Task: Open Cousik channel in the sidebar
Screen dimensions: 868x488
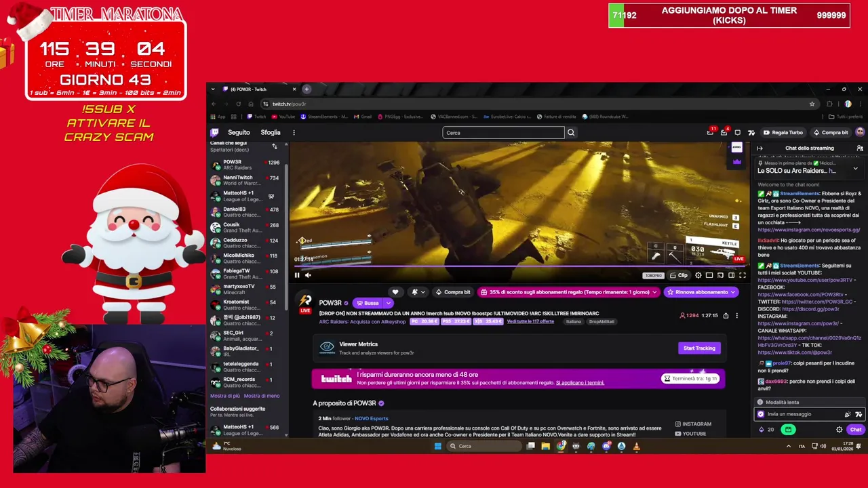Action: 245,227
